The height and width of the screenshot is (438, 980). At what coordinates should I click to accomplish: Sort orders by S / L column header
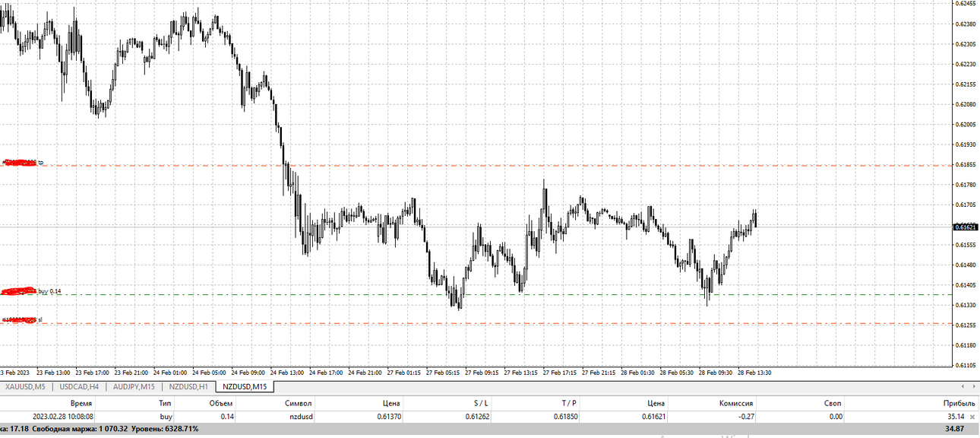click(480, 403)
